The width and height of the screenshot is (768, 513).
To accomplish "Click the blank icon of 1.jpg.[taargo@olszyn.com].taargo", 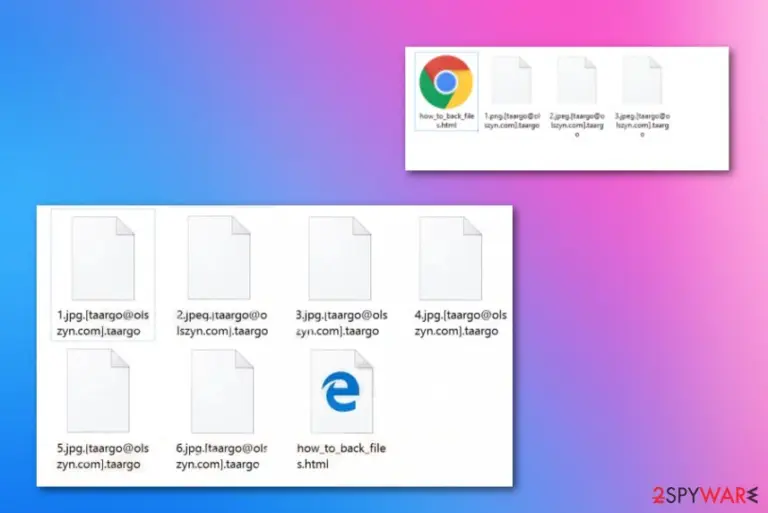I will point(103,258).
